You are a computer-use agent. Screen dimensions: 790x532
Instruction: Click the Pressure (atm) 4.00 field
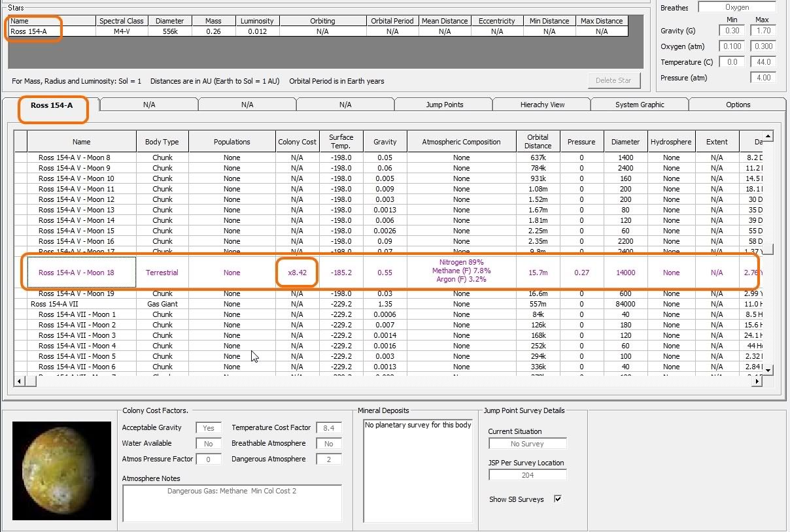[x=763, y=78]
